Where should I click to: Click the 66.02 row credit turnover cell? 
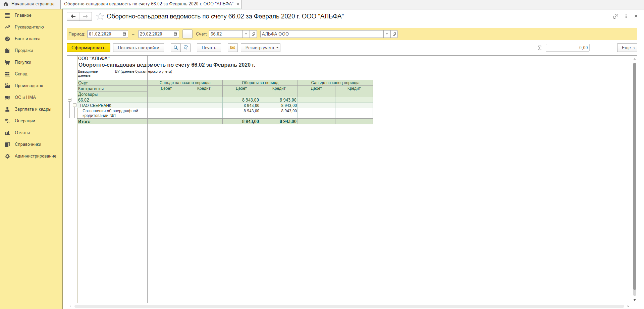279,100
